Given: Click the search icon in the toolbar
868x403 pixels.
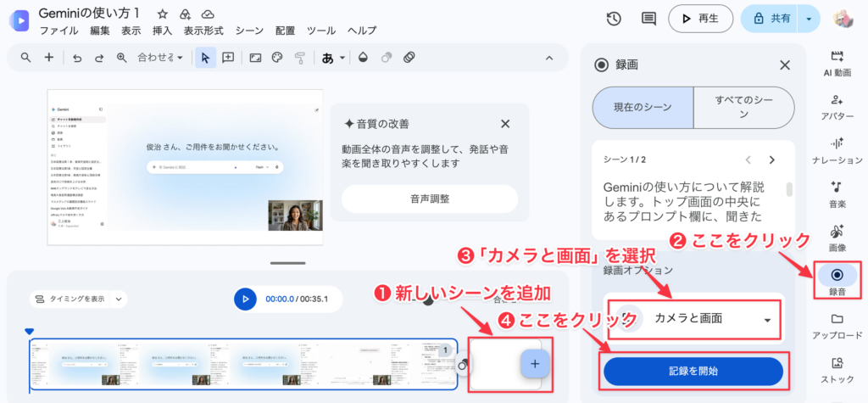Looking at the screenshot, I should (25, 58).
